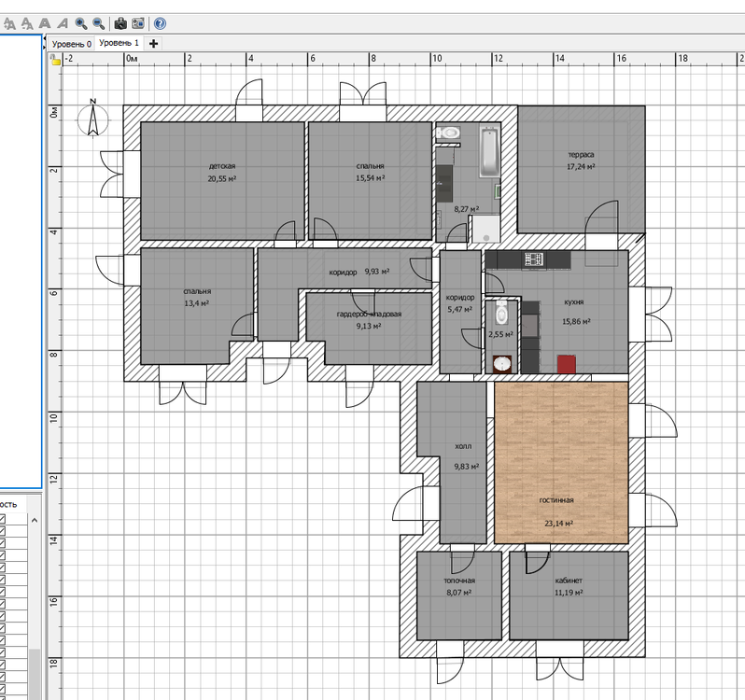Toggle the topmost visibility checkbox in list
Screen dimensions: 745x700
tap(3, 519)
